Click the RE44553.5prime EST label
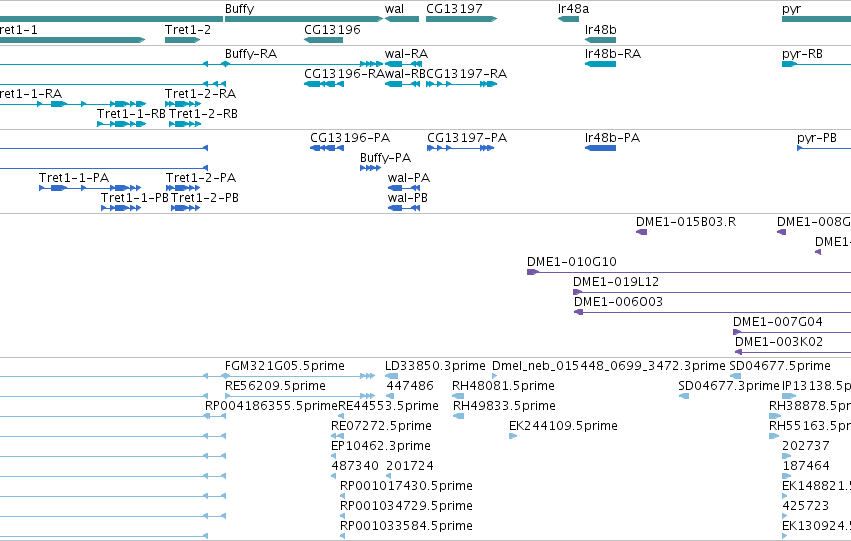 tap(388, 406)
